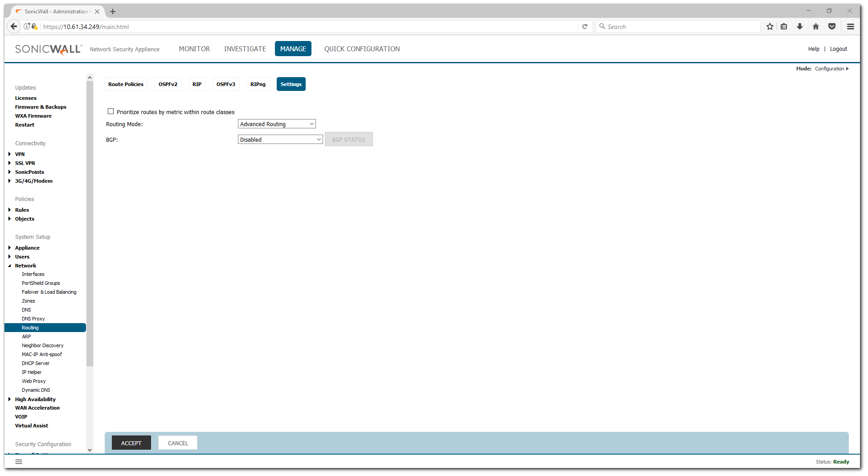
Task: Click the sidebar scroll down arrow
Action: coord(90,450)
